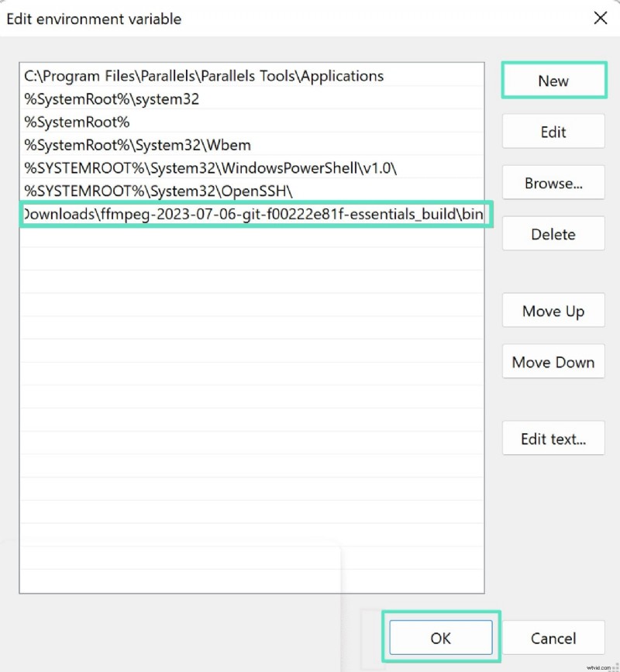Click the New button to add a path
The height and width of the screenshot is (672, 620).
pyautogui.click(x=553, y=81)
